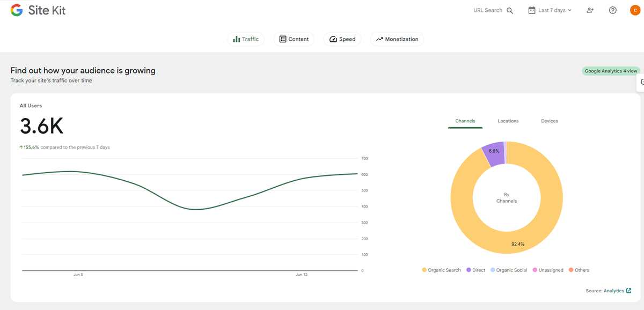Image resolution: width=644 pixels, height=310 pixels.
Task: Click the Organic Search legend text
Action: click(444, 270)
